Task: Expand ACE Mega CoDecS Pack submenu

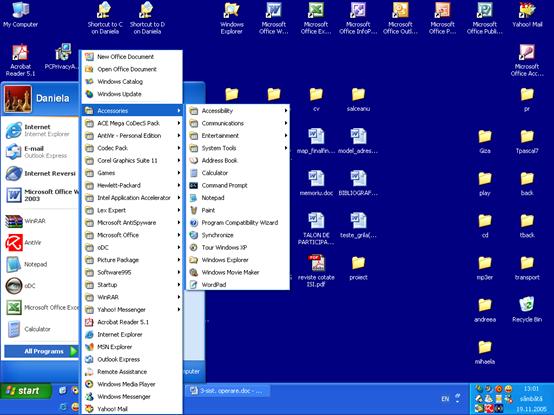Action: tap(132, 123)
